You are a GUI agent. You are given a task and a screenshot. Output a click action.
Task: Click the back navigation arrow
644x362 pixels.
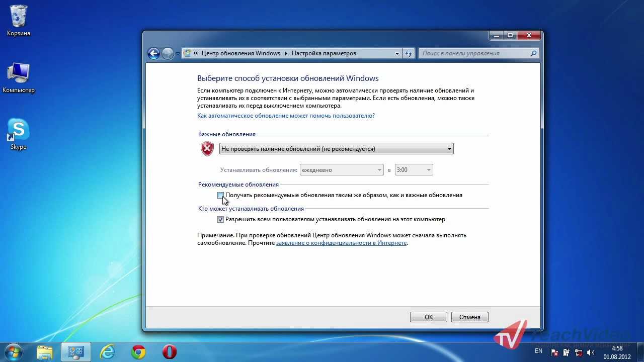tap(153, 53)
